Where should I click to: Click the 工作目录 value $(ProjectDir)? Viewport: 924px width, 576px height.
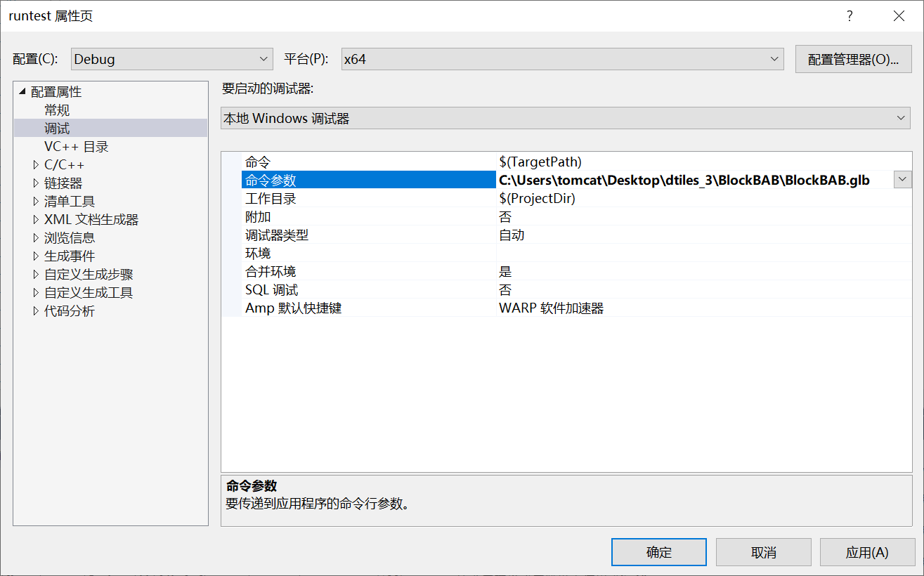click(x=538, y=198)
